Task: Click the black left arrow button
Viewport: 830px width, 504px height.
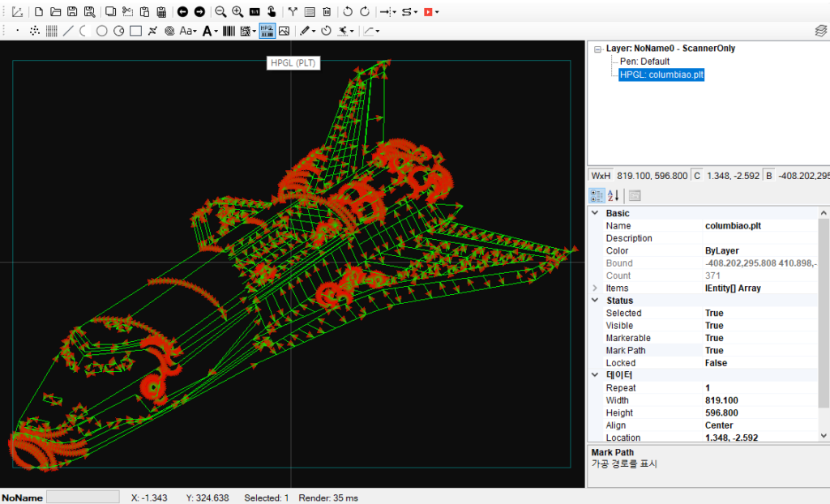Action: click(182, 11)
